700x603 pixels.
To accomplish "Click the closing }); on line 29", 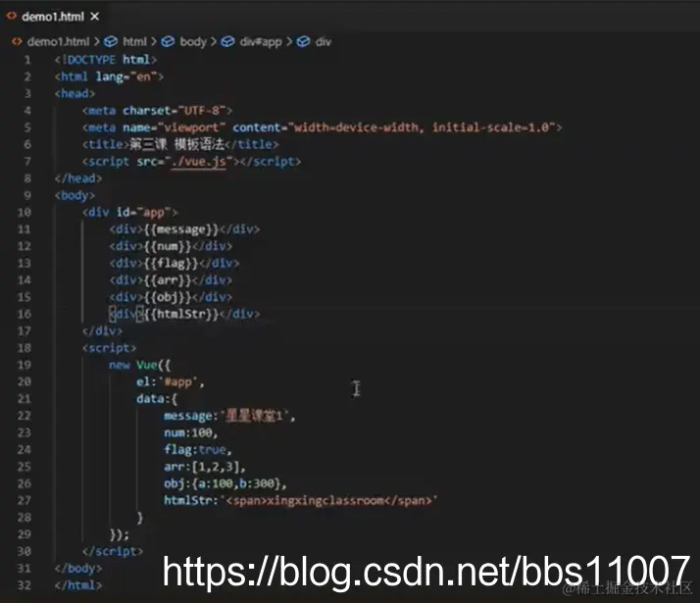I will click(x=120, y=534).
